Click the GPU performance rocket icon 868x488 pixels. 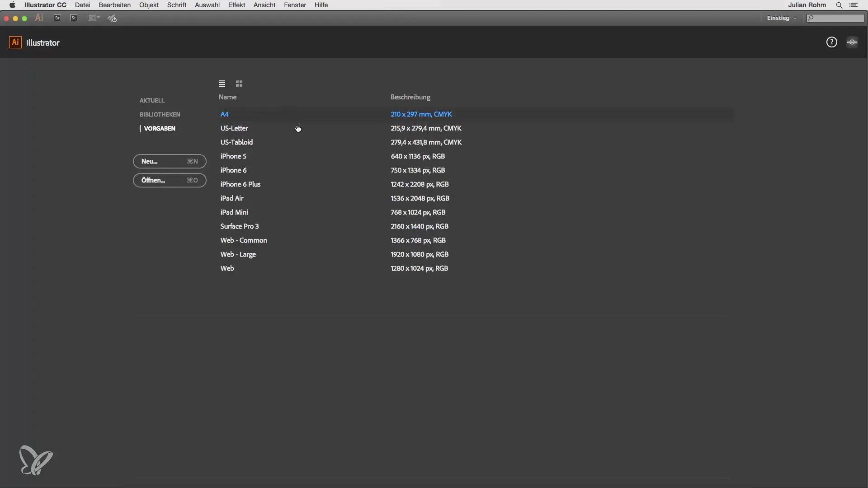click(x=112, y=18)
